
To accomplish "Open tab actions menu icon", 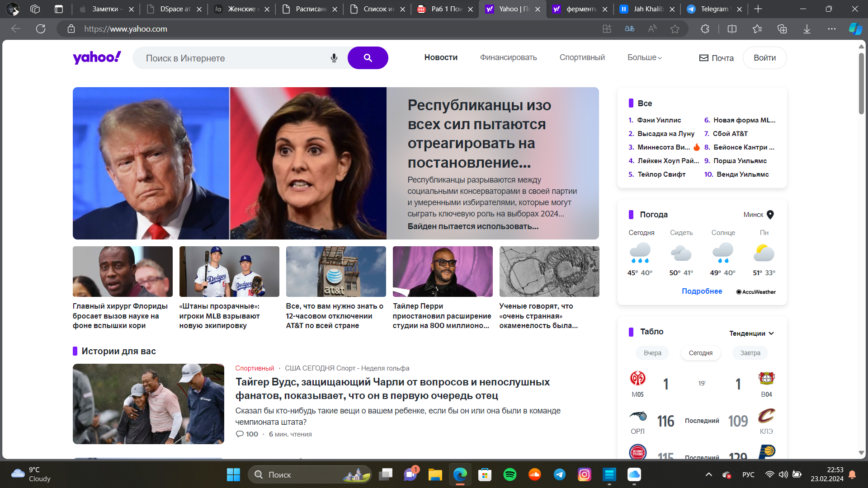I will pyautogui.click(x=58, y=9).
